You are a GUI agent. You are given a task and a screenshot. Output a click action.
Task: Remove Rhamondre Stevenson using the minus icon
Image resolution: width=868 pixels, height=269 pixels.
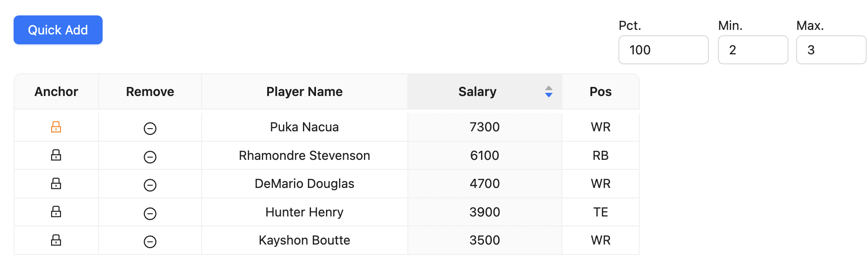150,157
